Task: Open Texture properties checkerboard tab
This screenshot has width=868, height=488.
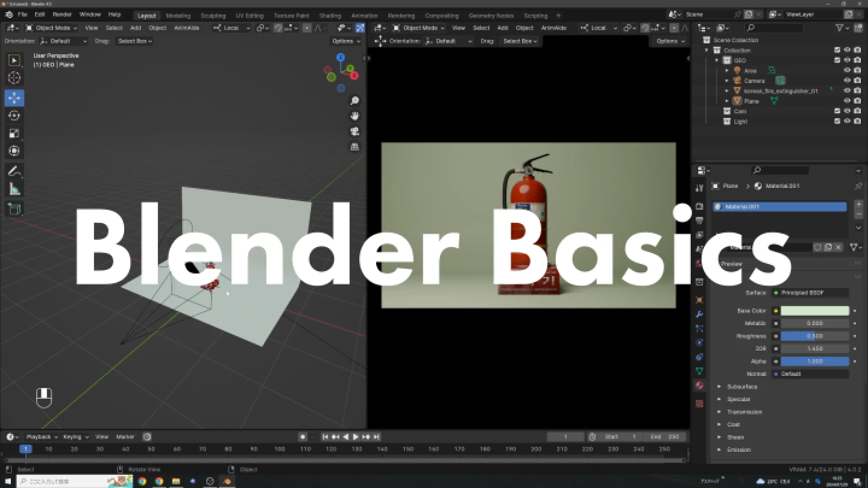Action: click(699, 404)
